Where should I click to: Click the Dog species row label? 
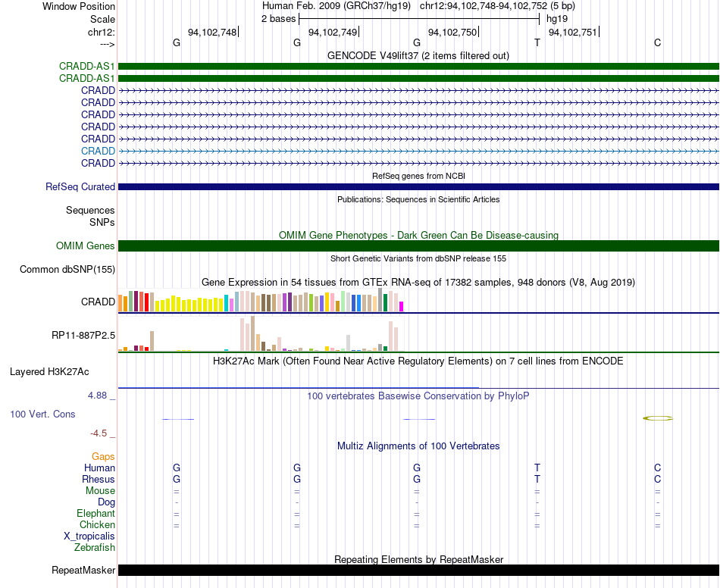click(x=106, y=502)
